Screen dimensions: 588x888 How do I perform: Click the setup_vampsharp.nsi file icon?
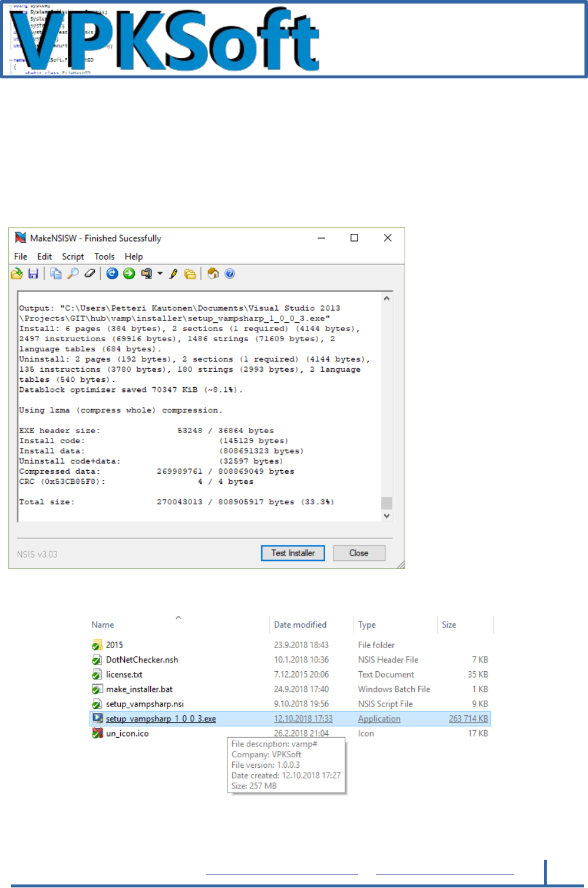pyautogui.click(x=97, y=704)
